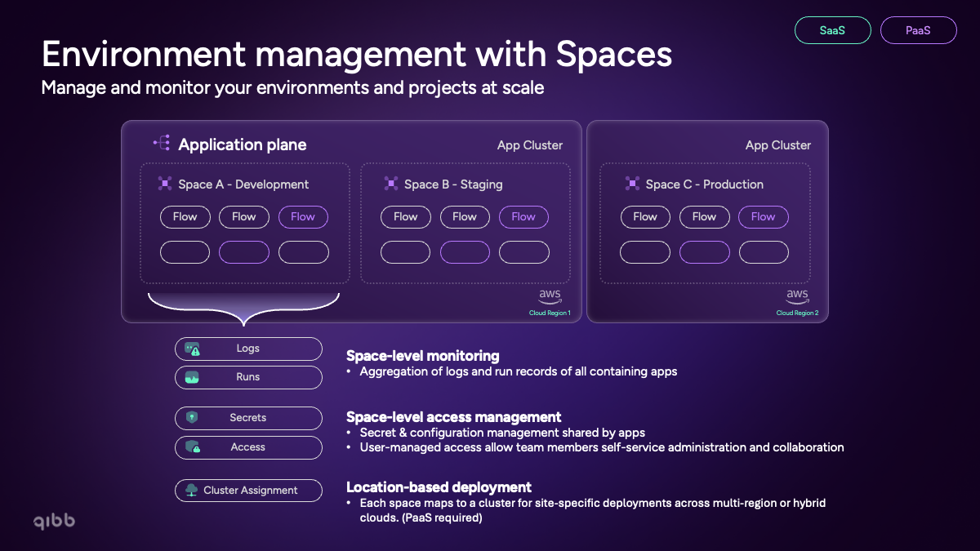Click the Space A Development icon

[165, 184]
